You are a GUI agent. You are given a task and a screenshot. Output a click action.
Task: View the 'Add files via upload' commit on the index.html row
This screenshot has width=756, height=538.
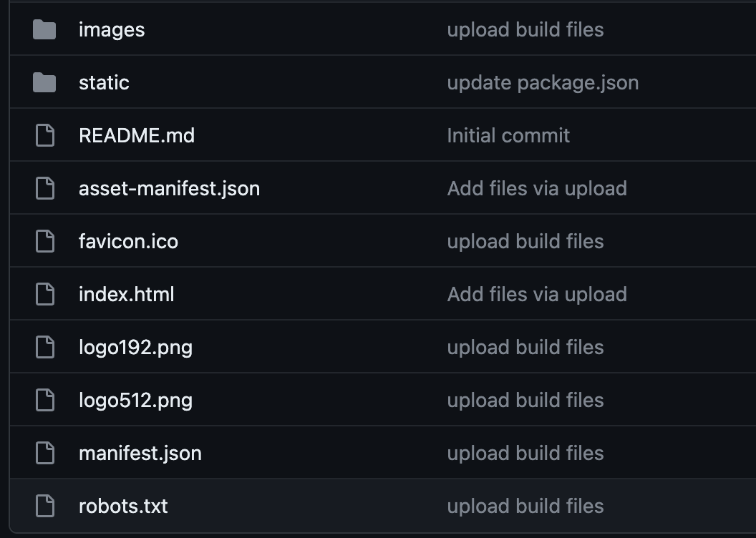(537, 295)
